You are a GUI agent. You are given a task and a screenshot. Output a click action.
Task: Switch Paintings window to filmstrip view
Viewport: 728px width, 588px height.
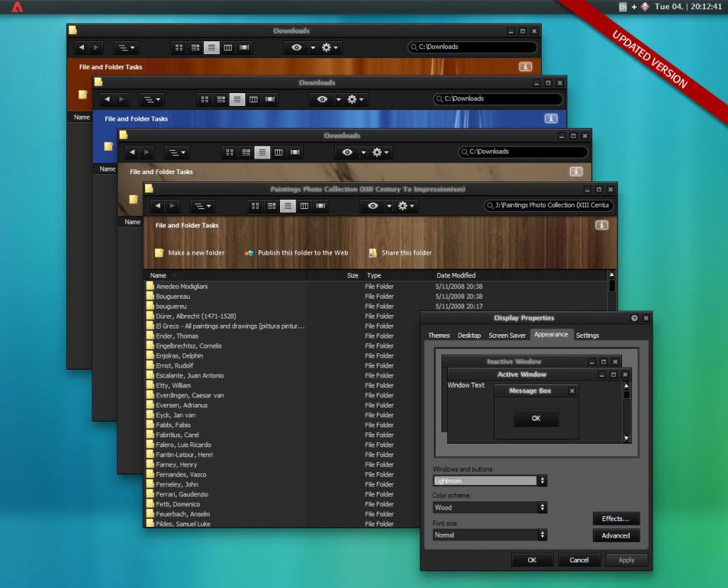pyautogui.click(x=321, y=206)
